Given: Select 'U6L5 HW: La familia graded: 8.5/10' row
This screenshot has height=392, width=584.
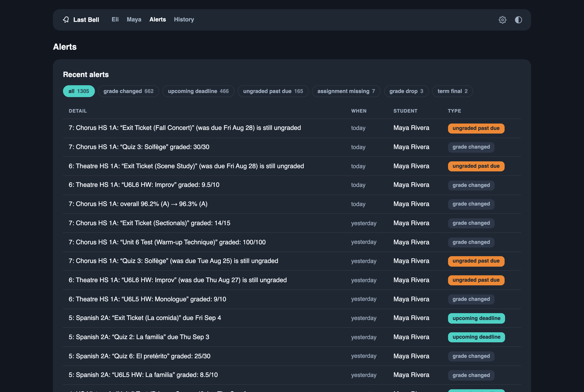Looking at the screenshot, I should (x=292, y=375).
